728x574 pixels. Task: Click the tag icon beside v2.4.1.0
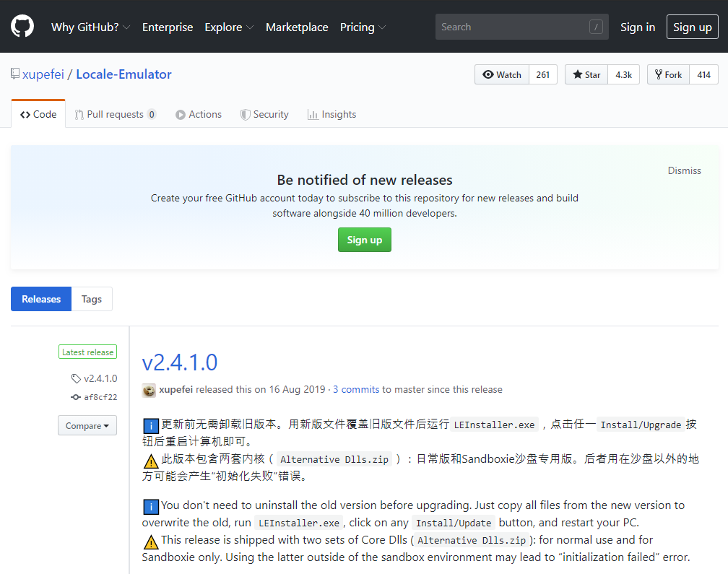tap(76, 378)
